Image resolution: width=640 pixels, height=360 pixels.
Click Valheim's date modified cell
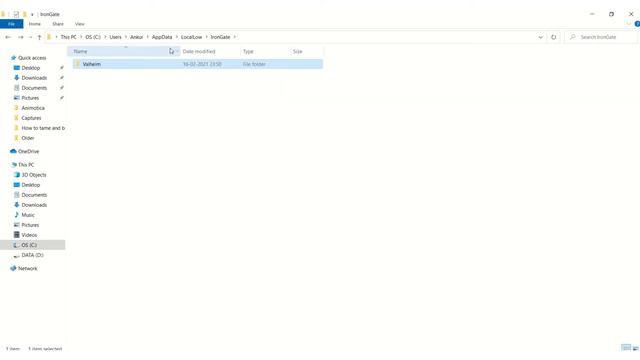click(202, 64)
